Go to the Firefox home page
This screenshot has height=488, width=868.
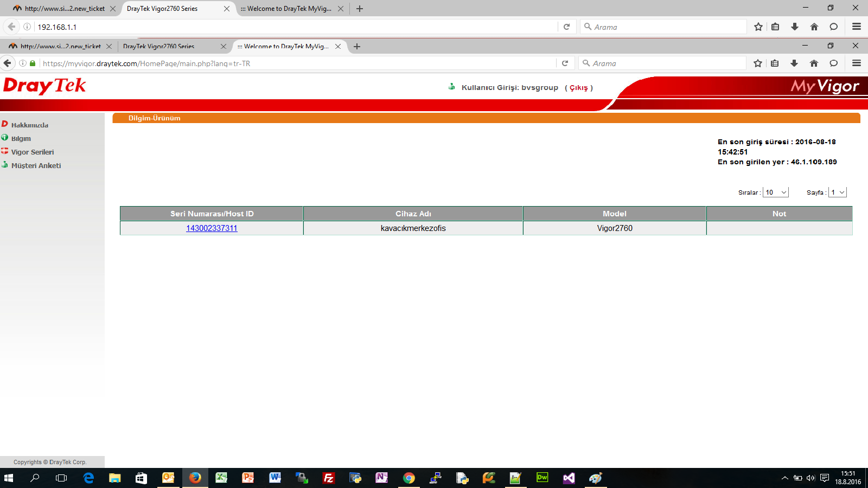tap(814, 63)
